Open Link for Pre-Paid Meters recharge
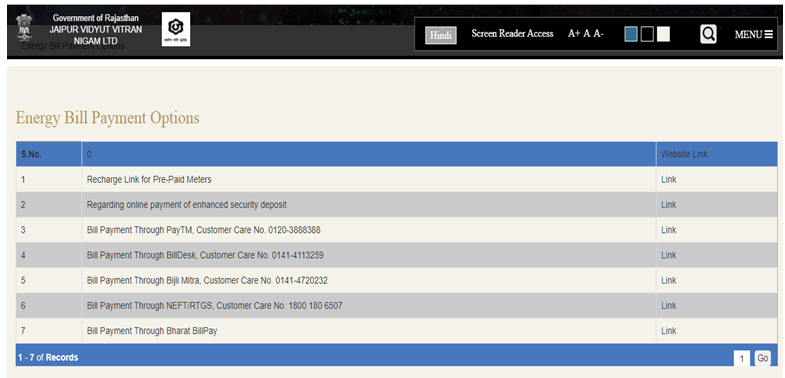The height and width of the screenshot is (378, 785). tap(668, 179)
